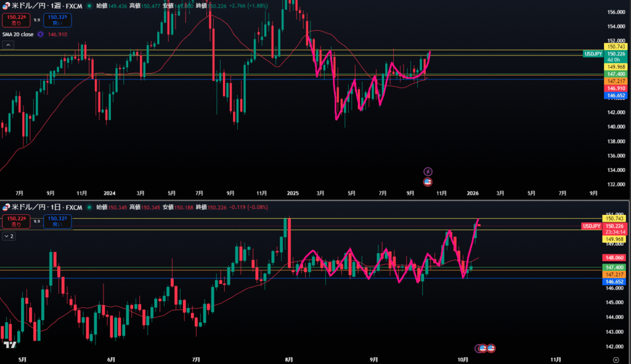Collapse the indicator legend on the weekly chart

pyautogui.click(x=8, y=45)
